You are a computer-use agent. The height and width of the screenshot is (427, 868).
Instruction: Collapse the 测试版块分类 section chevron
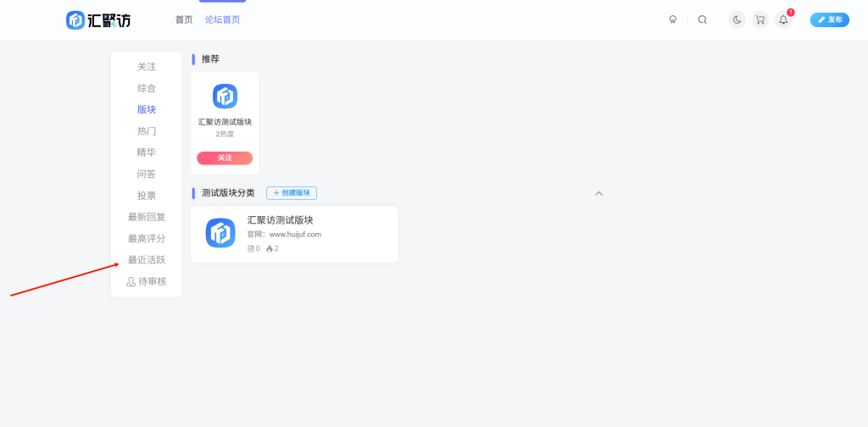click(599, 193)
